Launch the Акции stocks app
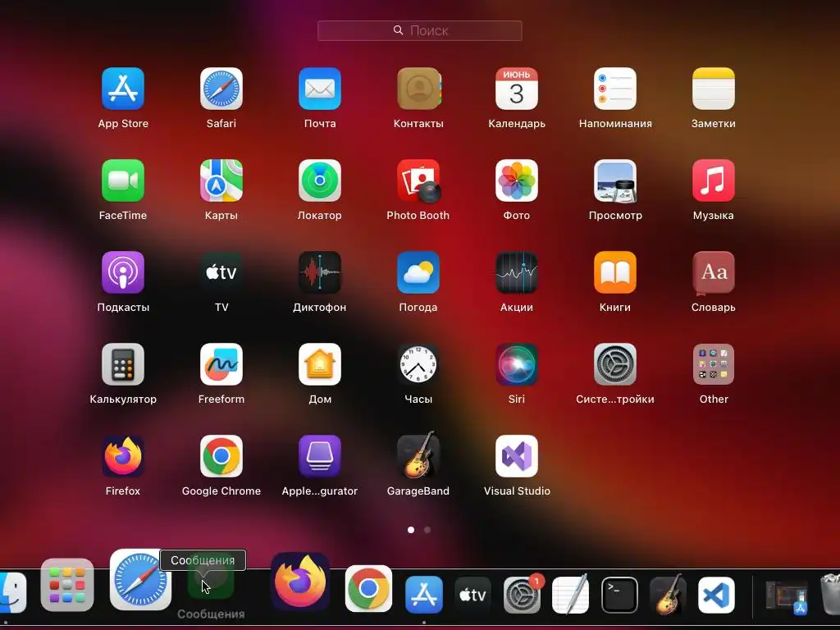The width and height of the screenshot is (840, 630). tap(517, 272)
